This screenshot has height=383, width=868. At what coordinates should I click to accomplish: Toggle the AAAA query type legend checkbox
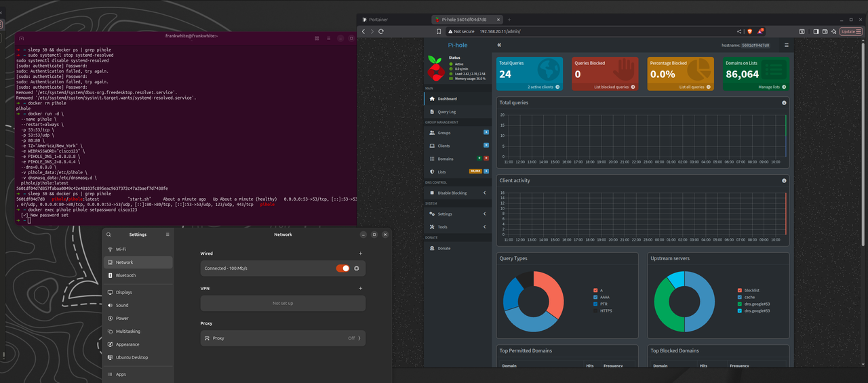coord(595,297)
